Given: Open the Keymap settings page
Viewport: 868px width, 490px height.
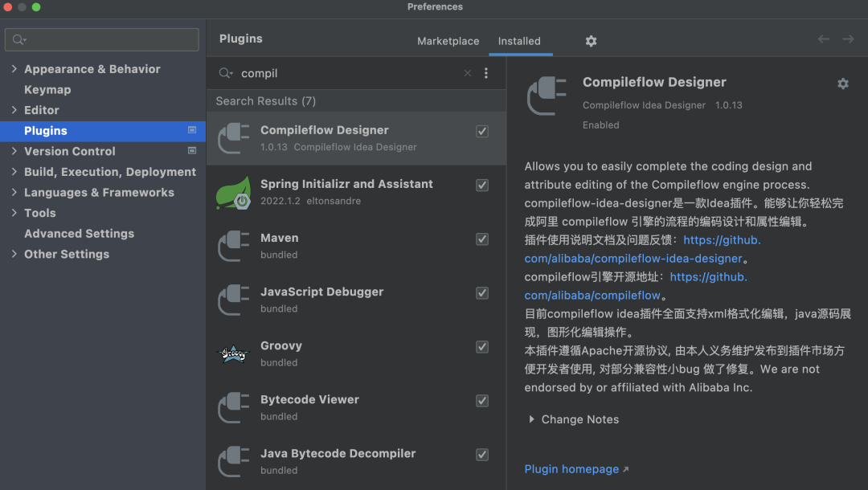Looking at the screenshot, I should coord(47,90).
